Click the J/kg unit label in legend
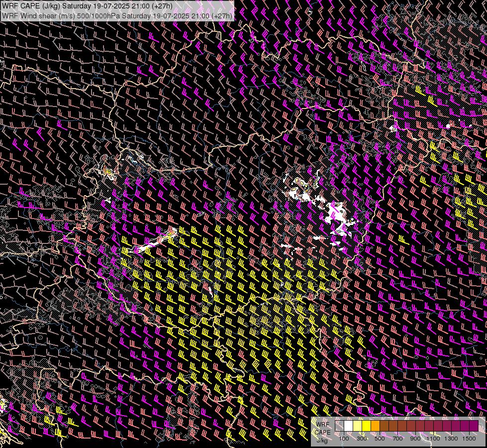Image resolution: width=487 pixels, height=448 pixels. point(322,441)
